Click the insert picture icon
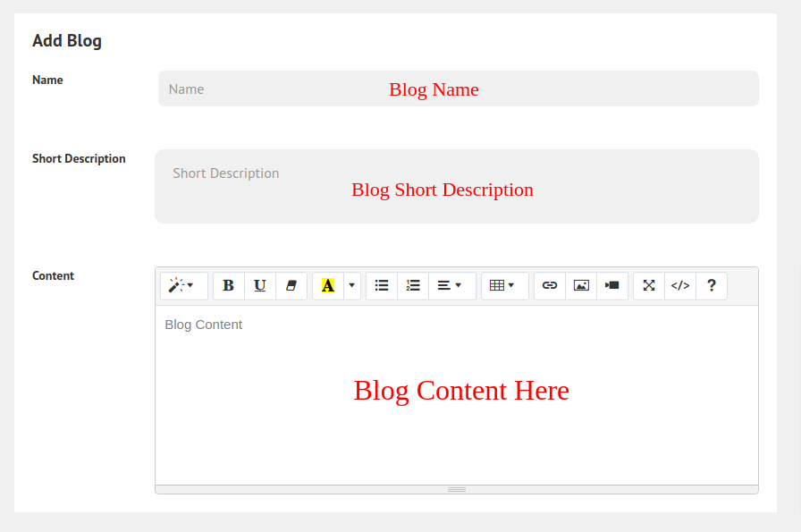 (581, 285)
